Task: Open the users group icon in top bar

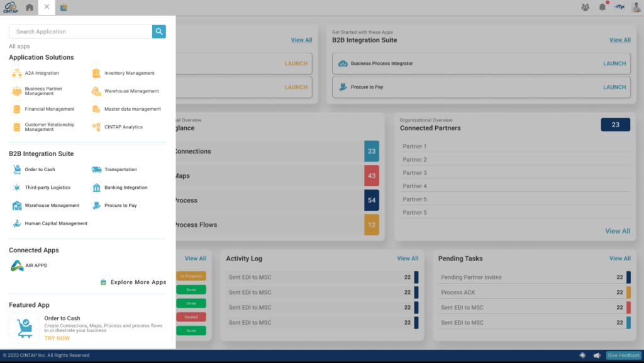Action: point(586,7)
